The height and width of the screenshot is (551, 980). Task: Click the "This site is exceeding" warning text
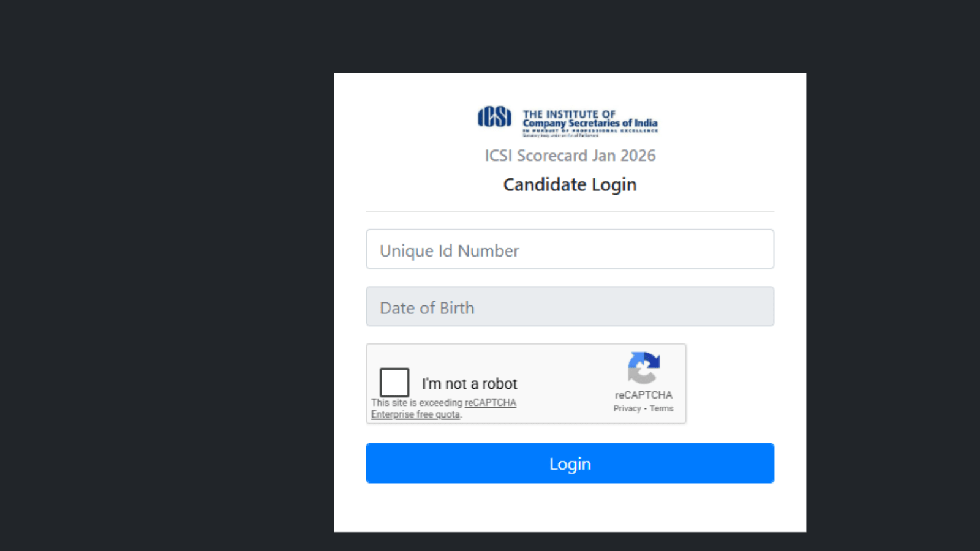(x=417, y=403)
